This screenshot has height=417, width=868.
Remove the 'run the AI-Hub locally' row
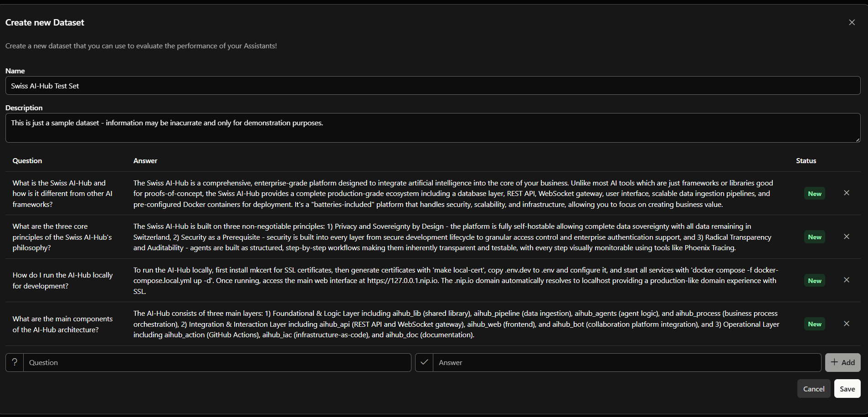click(847, 280)
